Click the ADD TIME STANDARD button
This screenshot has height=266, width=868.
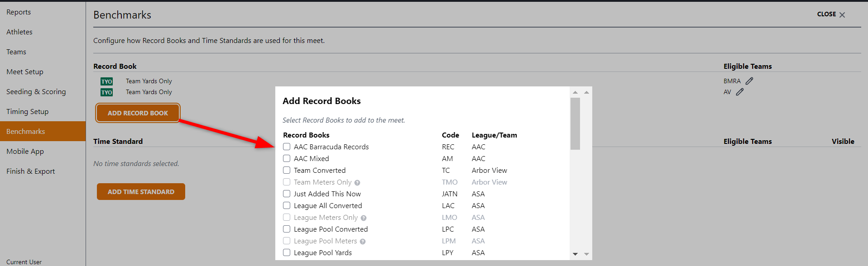tap(141, 191)
